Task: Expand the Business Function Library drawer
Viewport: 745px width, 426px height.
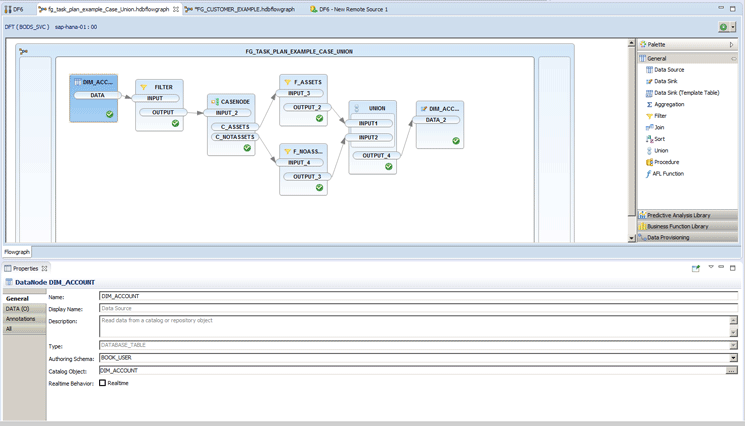Action: [x=677, y=226]
